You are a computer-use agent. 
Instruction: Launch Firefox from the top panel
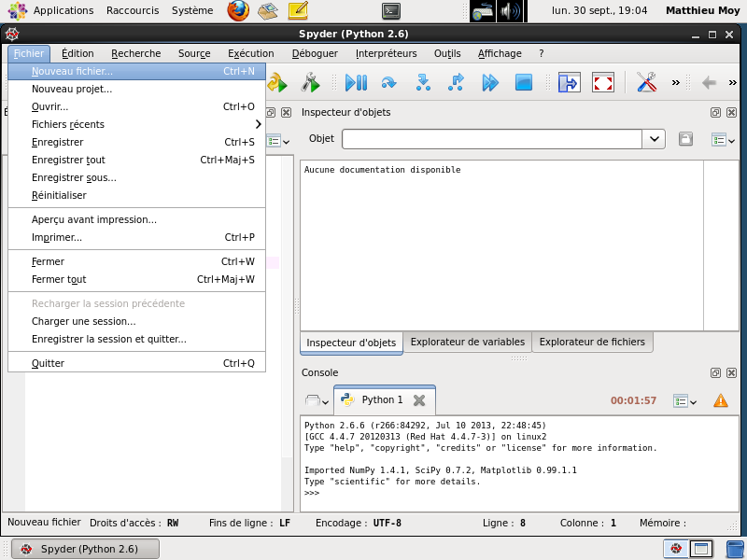(x=238, y=10)
